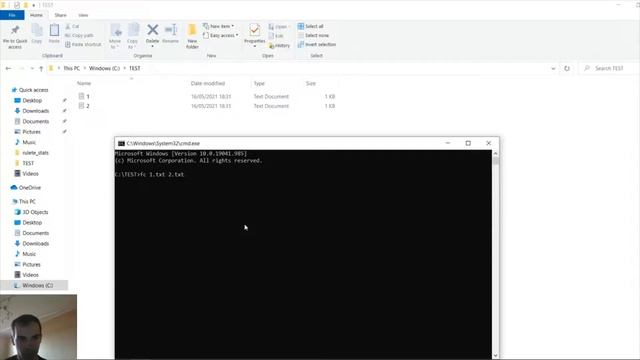Click cmd window scrollbar up arrow
The image size is (640, 360).
tap(496, 153)
